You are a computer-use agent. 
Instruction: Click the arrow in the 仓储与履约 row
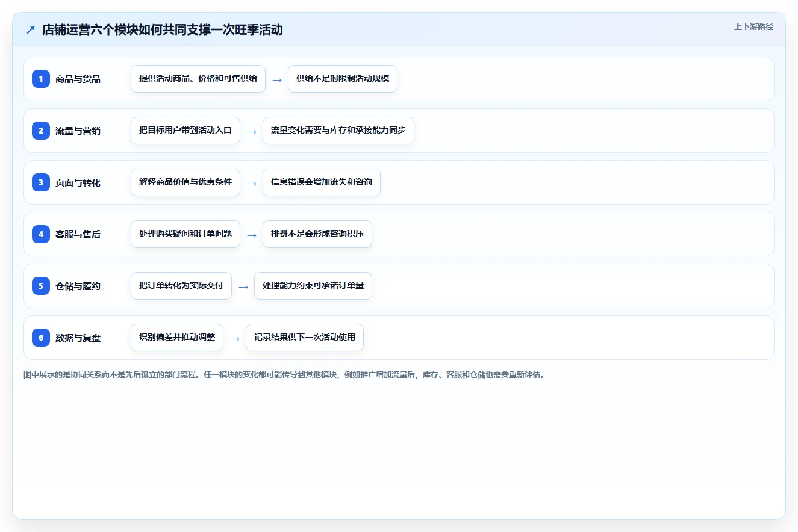243,286
